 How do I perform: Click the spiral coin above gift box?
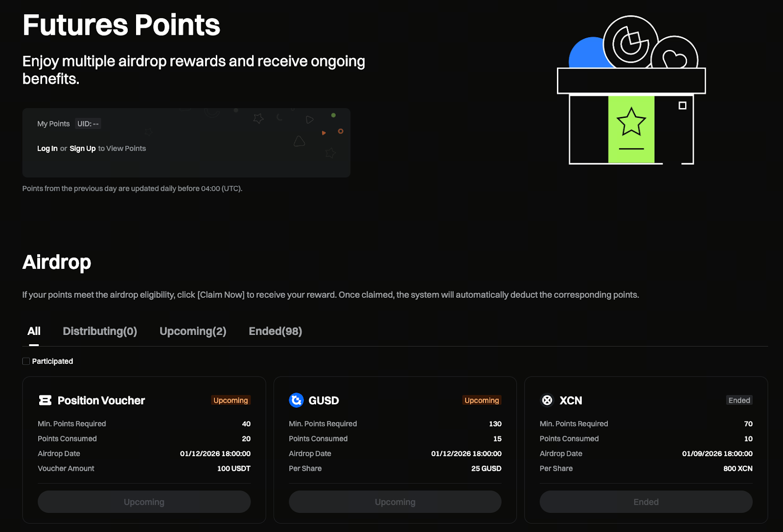click(630, 44)
